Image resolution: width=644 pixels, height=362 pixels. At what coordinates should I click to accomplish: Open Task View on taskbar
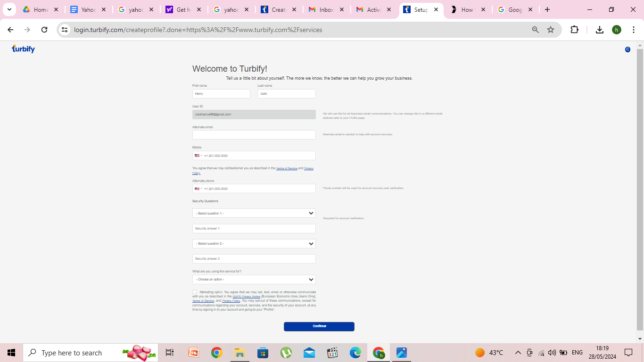pyautogui.click(x=170, y=353)
